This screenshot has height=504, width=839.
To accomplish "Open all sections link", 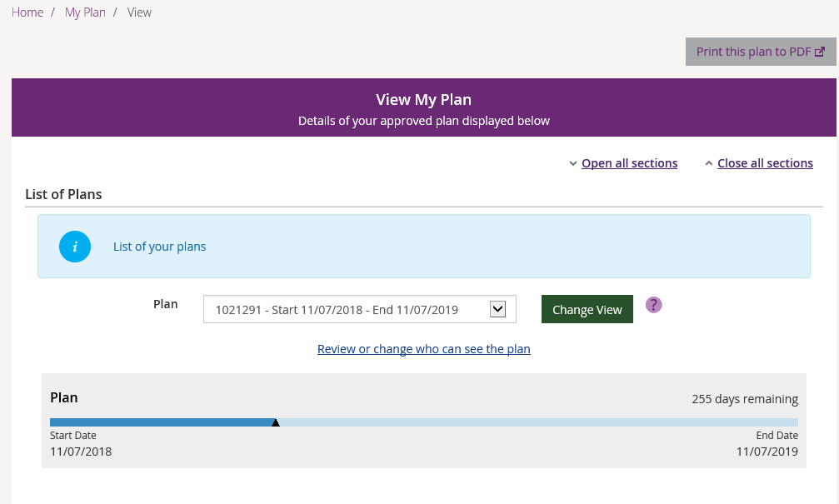I will tap(629, 163).
